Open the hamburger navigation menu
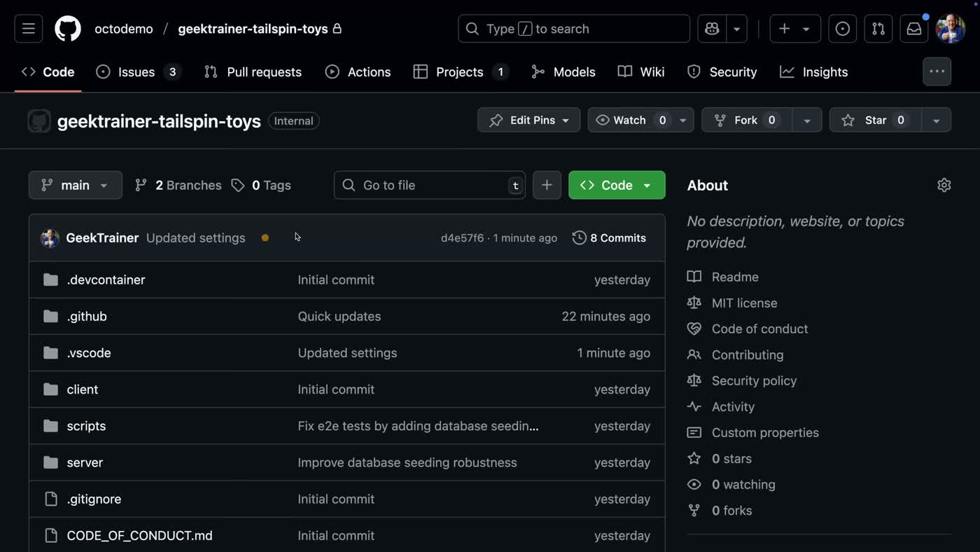980x552 pixels. 29,29
